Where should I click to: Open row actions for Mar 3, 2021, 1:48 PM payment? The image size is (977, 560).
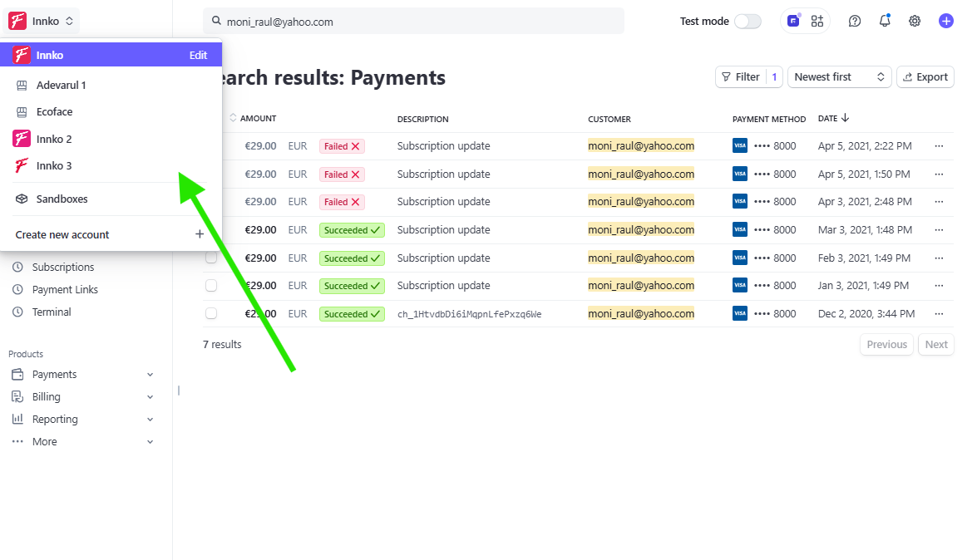point(939,230)
